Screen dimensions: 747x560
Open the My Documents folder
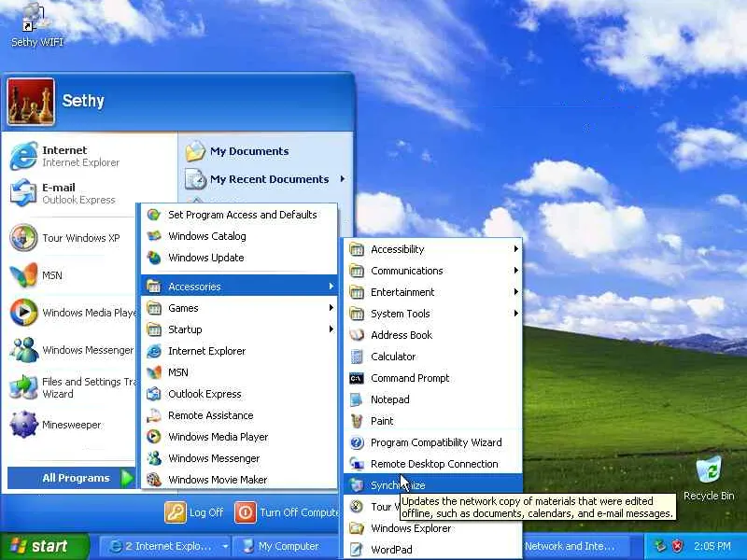[237, 151]
